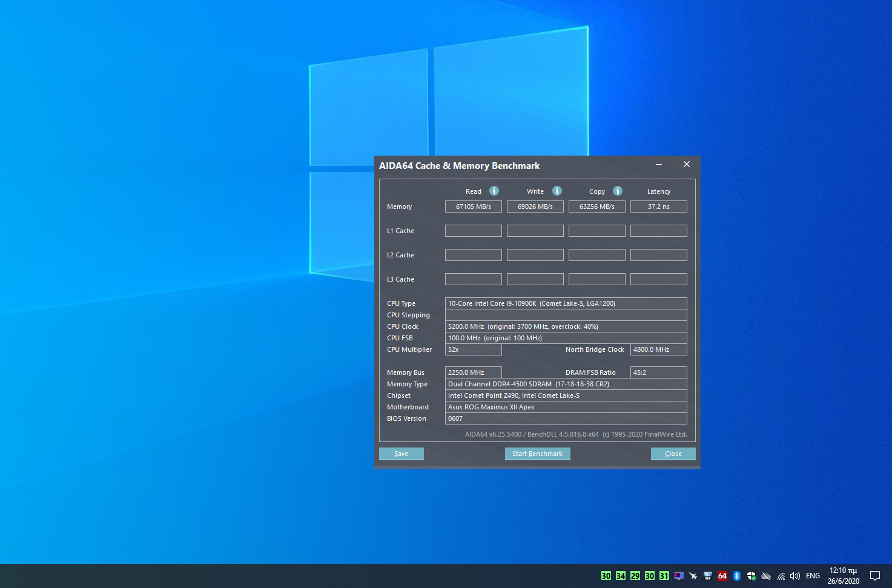The image size is (892, 588).
Task: Open the monitor tray icon showing 60
Action: click(679, 576)
